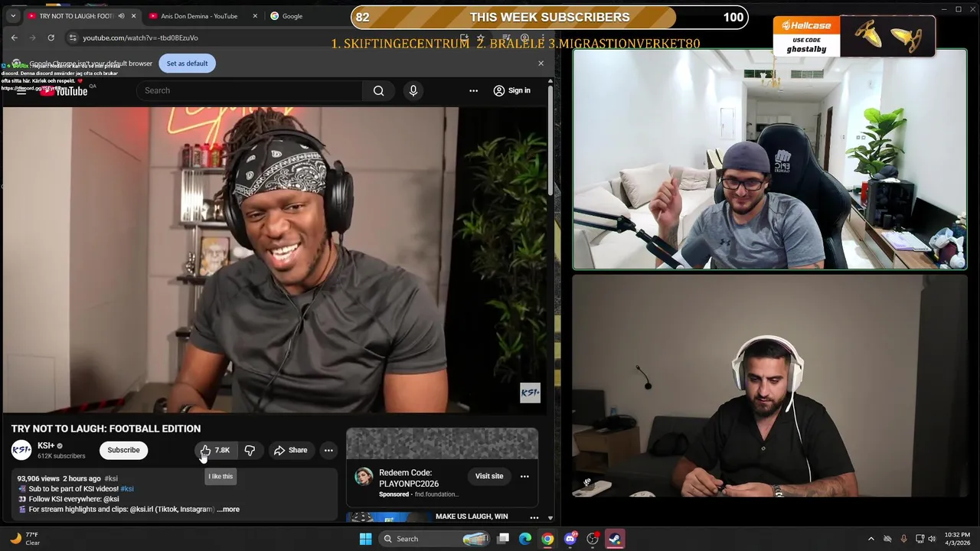
Task: View site information icon in address bar
Action: [73, 37]
